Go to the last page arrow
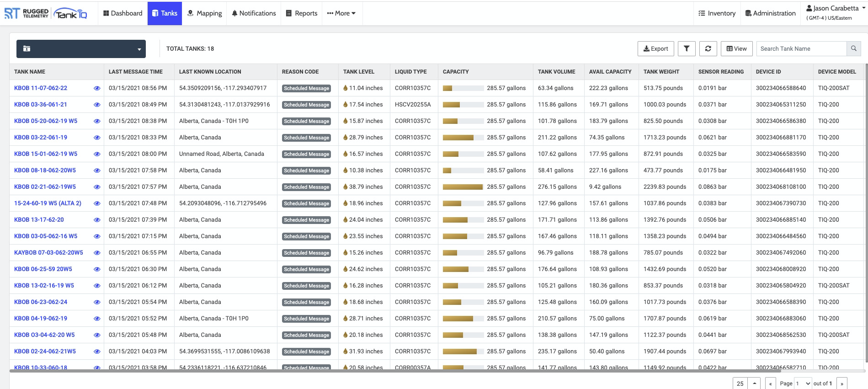This screenshot has height=389, width=868. click(841, 384)
